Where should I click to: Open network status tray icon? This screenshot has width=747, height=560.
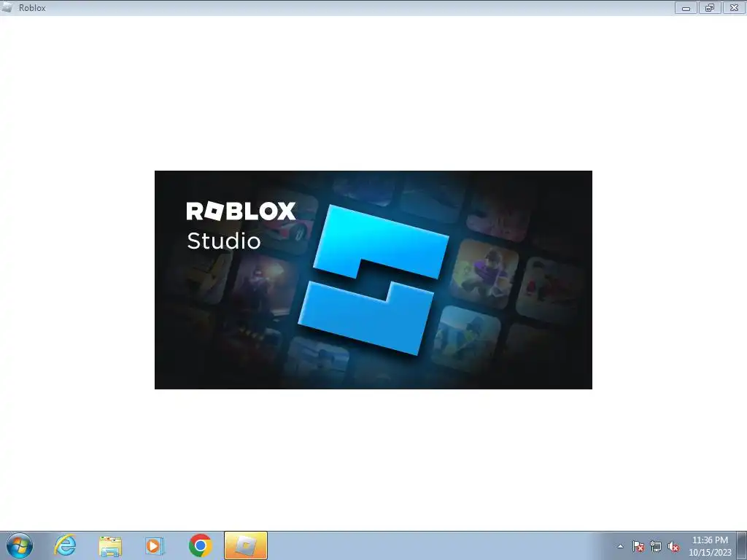[656, 547]
